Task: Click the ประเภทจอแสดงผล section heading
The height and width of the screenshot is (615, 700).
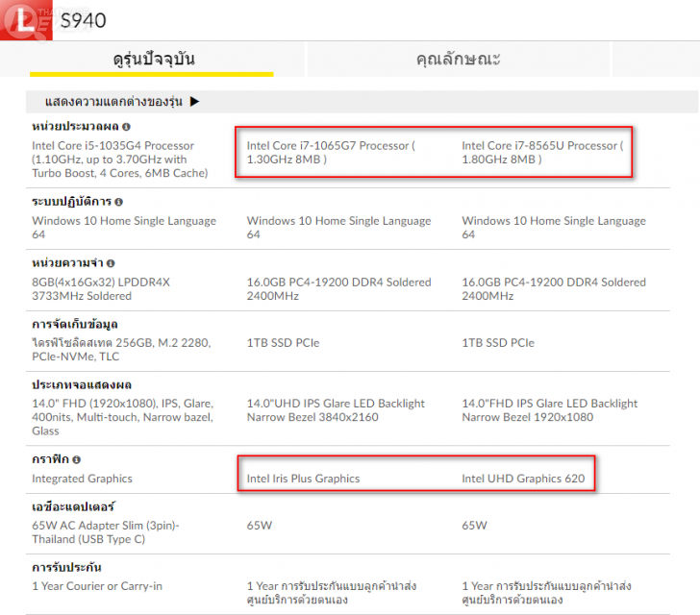Action: pos(82,384)
